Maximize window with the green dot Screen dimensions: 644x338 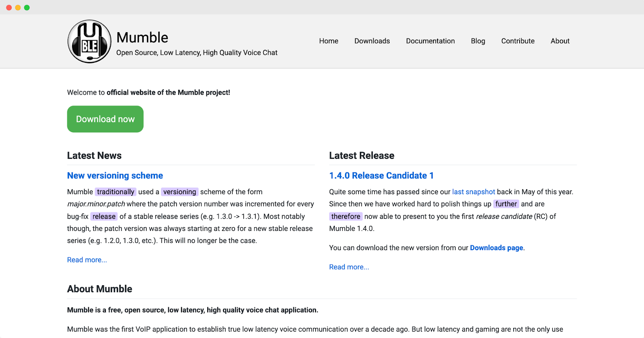click(27, 8)
